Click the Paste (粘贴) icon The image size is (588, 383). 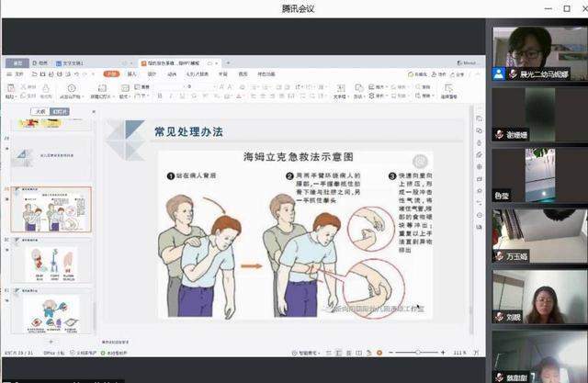11,88
